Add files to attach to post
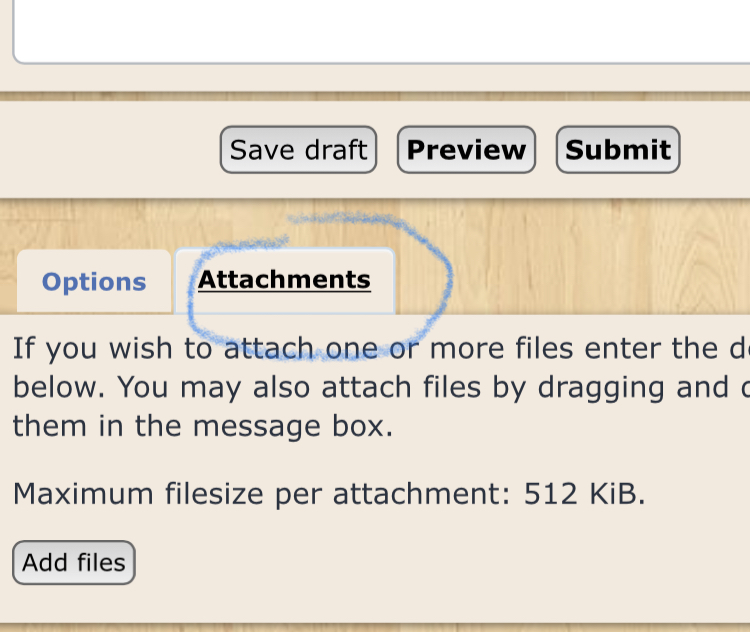The width and height of the screenshot is (750, 632). [74, 563]
